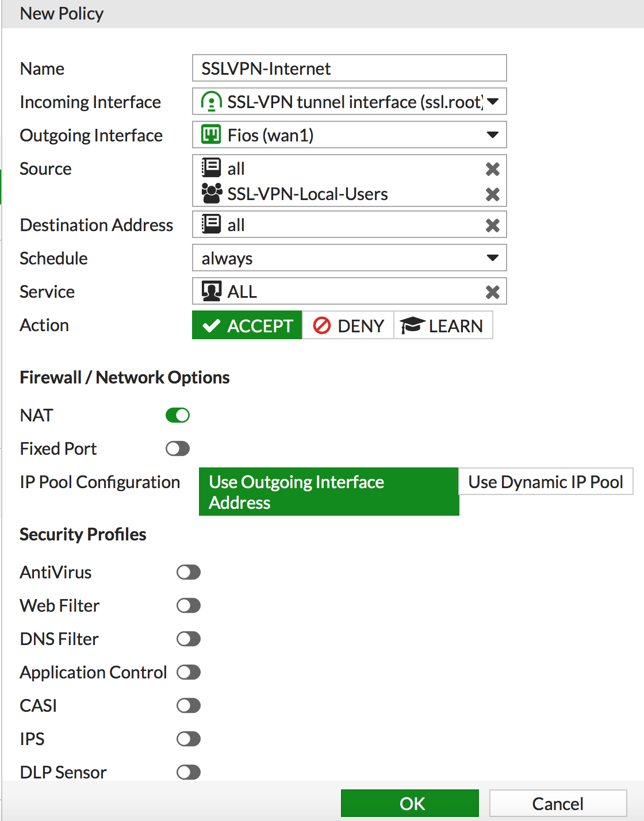Set Action to ACCEPT
The image size is (644, 821).
[x=247, y=325]
